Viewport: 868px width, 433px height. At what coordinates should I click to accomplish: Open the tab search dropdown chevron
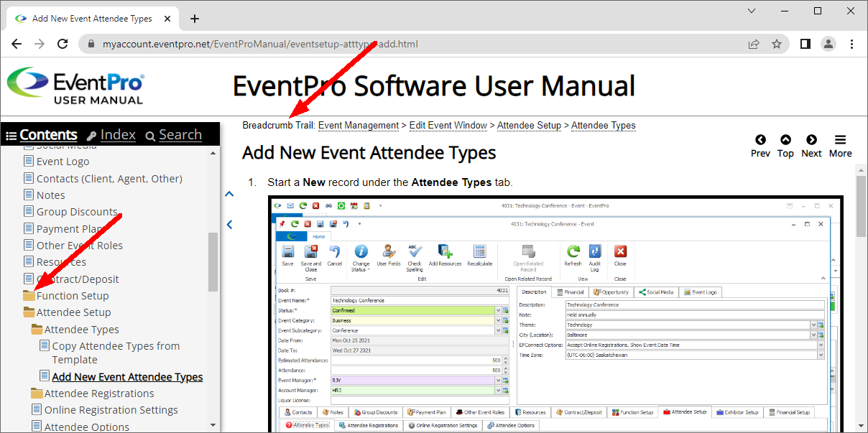click(x=752, y=11)
